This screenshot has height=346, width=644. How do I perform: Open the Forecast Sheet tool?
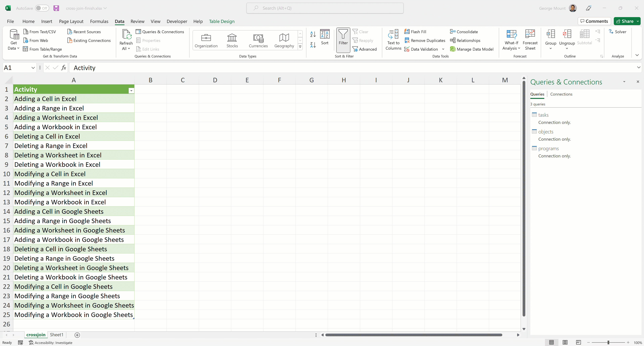pyautogui.click(x=530, y=40)
